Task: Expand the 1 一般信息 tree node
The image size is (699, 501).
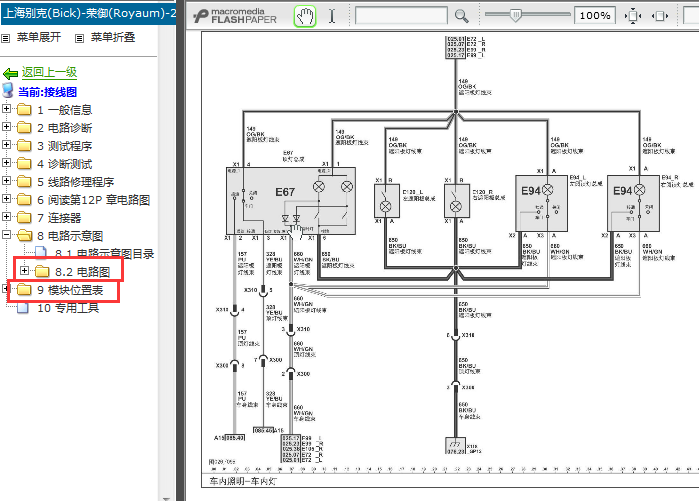Action: (x=6, y=108)
